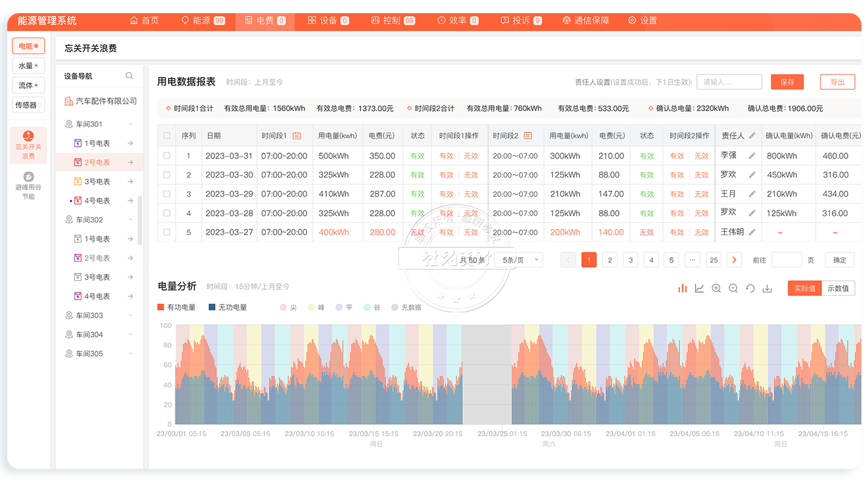Open the 控制 top navigation tab
Image resolution: width=868 pixels, height=482 pixels.
pos(393,20)
